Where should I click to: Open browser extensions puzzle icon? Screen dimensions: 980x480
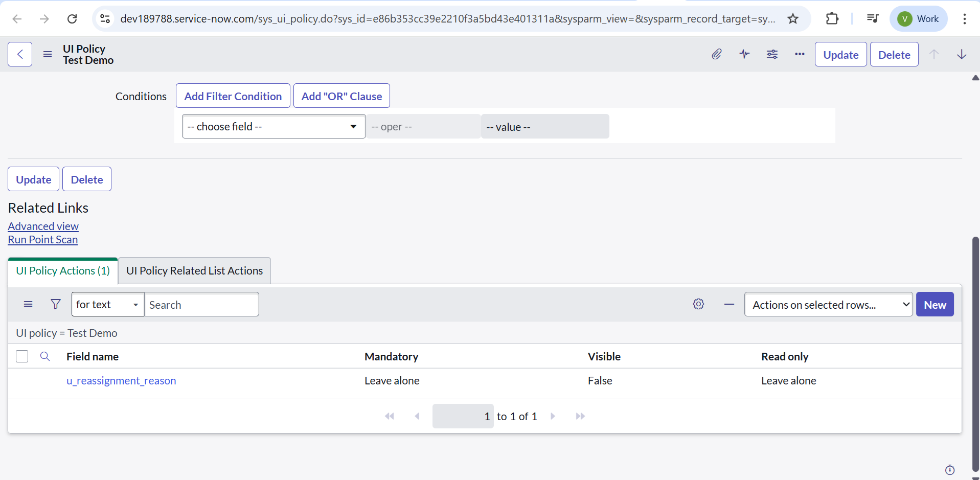tap(832, 19)
